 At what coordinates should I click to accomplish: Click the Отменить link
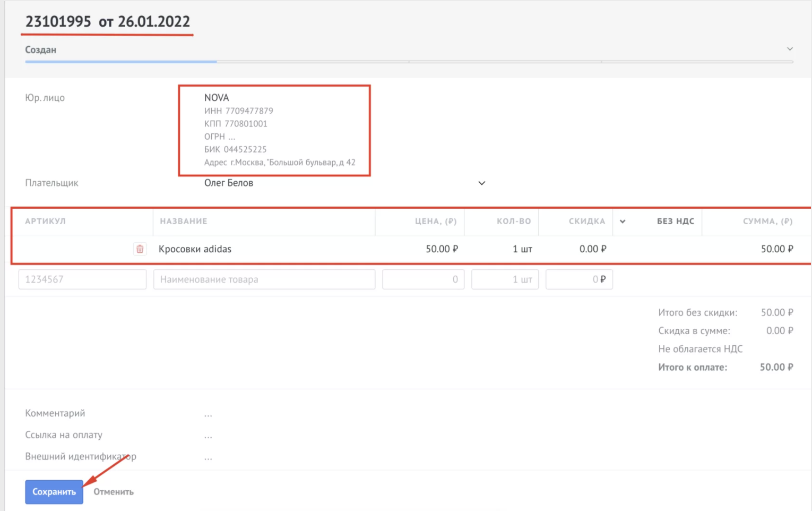coord(114,492)
